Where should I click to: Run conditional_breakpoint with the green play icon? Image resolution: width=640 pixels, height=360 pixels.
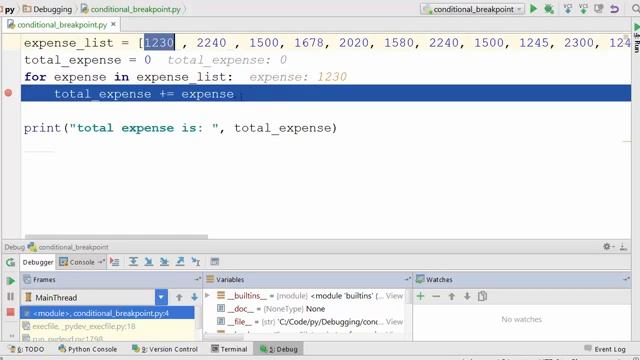pos(533,9)
